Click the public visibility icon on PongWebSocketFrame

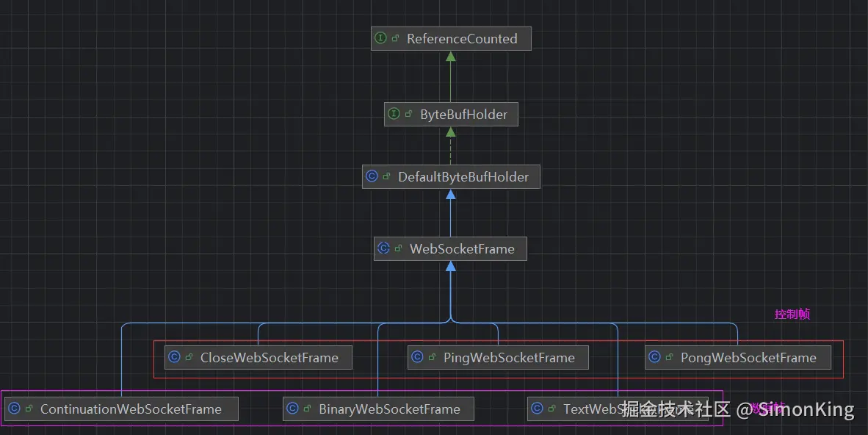click(x=669, y=357)
